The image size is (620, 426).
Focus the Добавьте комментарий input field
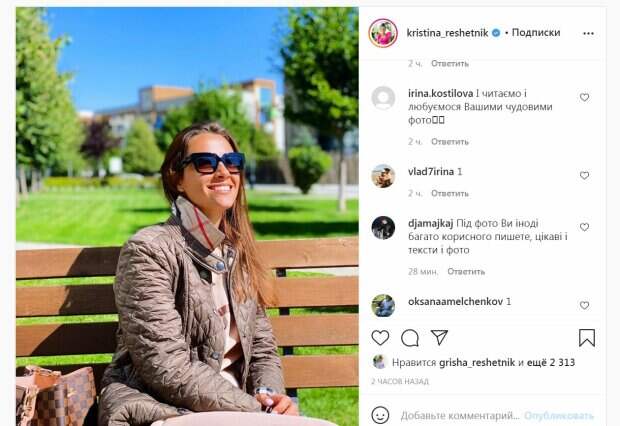459,416
